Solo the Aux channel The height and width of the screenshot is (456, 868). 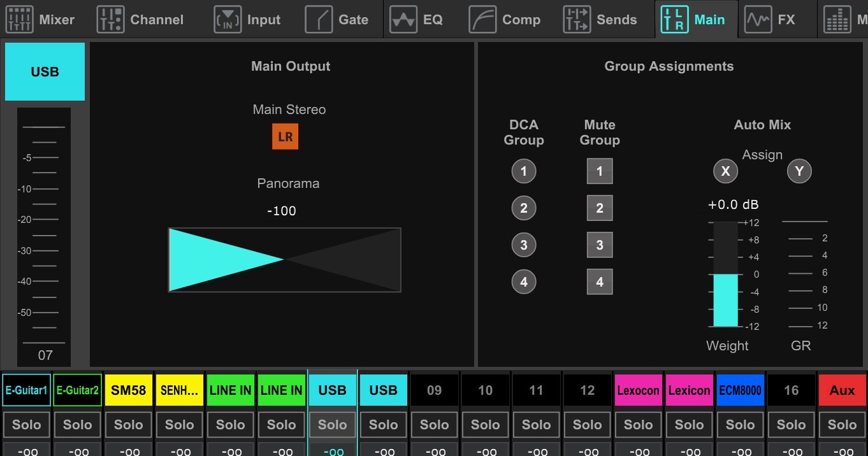(842, 425)
